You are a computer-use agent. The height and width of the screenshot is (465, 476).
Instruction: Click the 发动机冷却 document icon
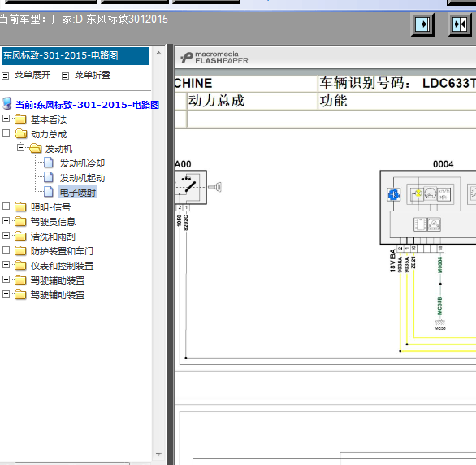coord(49,163)
